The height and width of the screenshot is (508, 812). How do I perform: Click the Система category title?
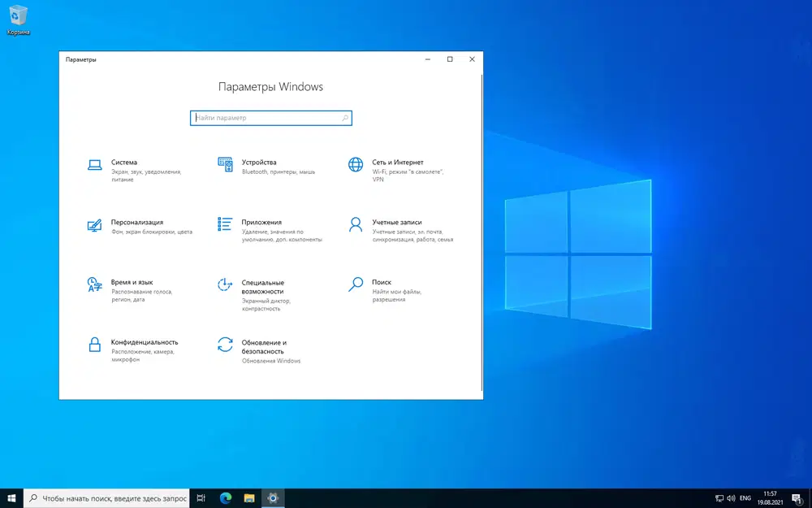click(123, 163)
